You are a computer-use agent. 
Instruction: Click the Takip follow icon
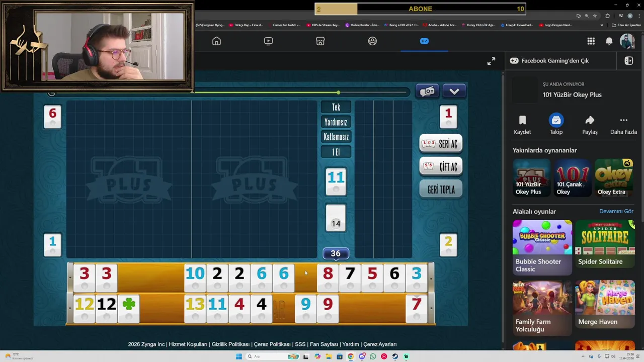(x=556, y=120)
